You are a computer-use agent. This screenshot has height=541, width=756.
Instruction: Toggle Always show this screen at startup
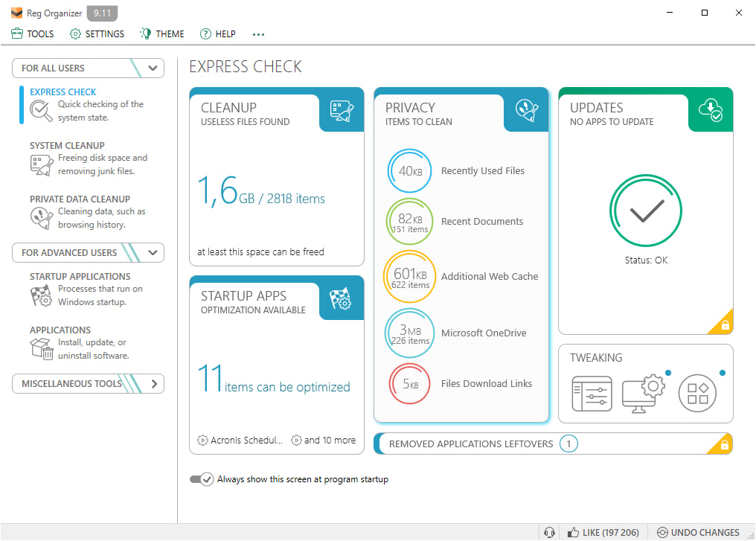click(x=202, y=479)
